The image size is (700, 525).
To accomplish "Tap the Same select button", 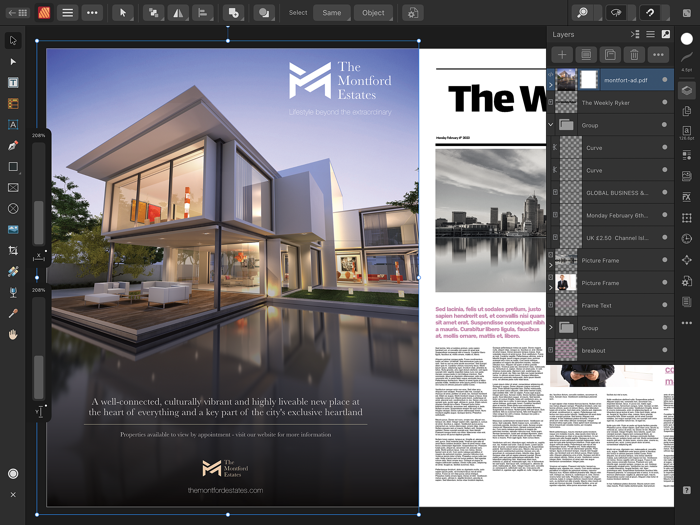I will click(332, 12).
